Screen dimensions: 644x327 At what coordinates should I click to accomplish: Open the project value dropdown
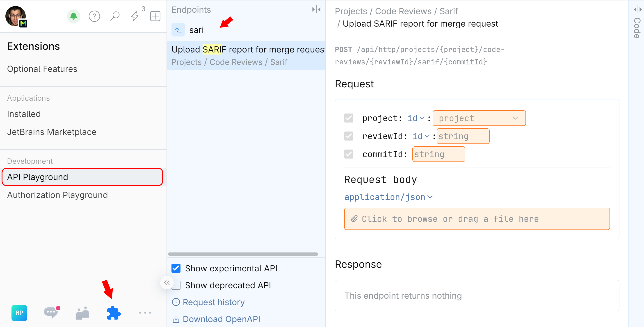pos(479,118)
